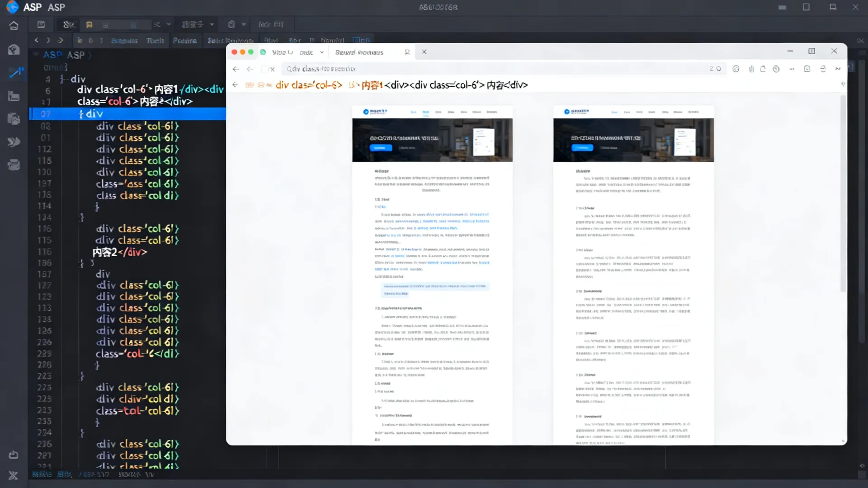The image size is (868, 488).
Task: Click the yellow bookmark icon in editor toolbar
Action: coord(89,24)
